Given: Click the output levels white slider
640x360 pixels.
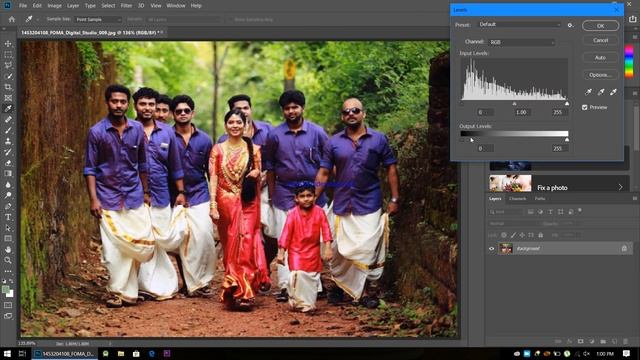Looking at the screenshot, I should [x=567, y=140].
